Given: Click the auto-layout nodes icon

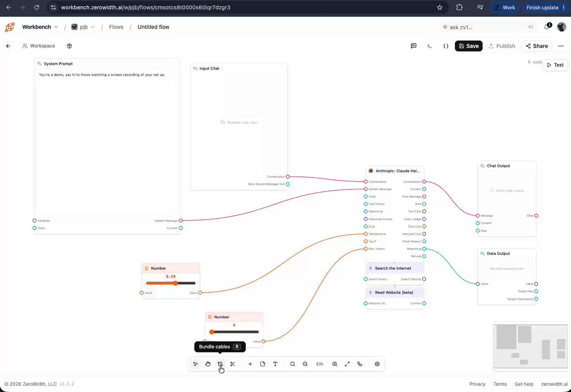Looking at the screenshot, I should (x=360, y=364).
